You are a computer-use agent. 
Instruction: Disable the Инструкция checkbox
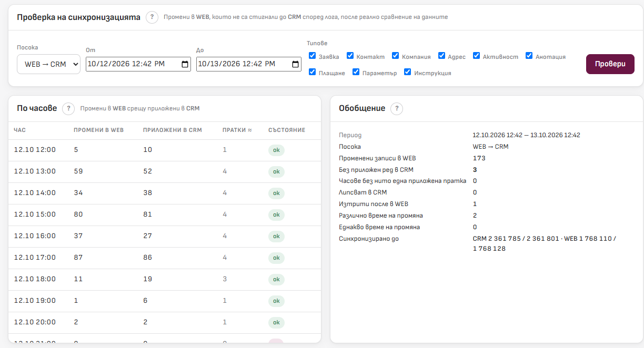pyautogui.click(x=408, y=72)
